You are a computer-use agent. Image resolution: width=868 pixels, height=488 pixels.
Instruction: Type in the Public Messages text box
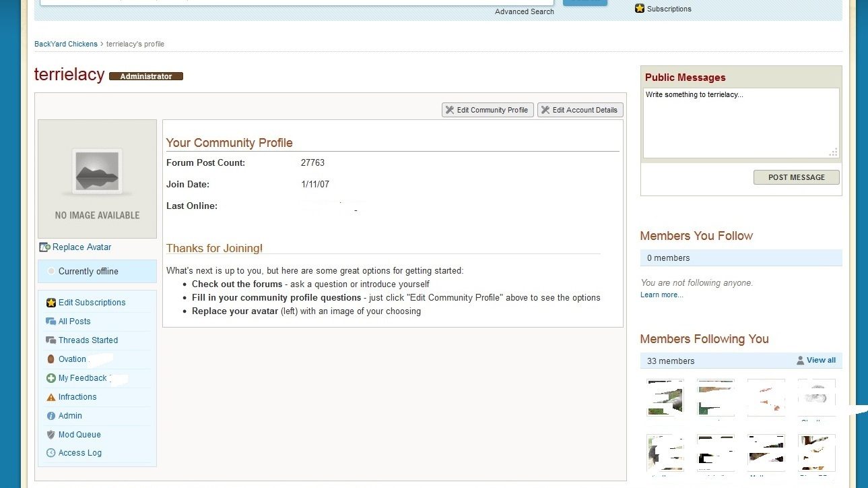pos(740,123)
